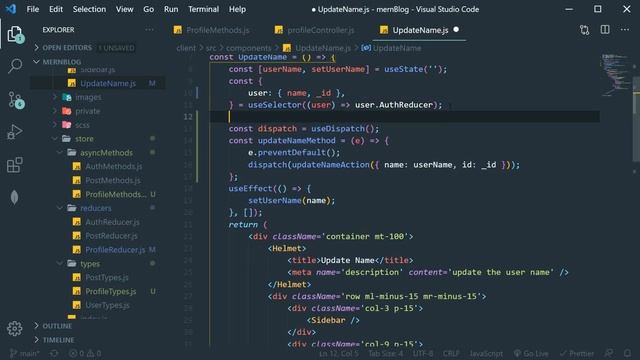Open editor More Actions ellipsis
Image resolution: width=640 pixels, height=360 pixels.
tap(624, 30)
